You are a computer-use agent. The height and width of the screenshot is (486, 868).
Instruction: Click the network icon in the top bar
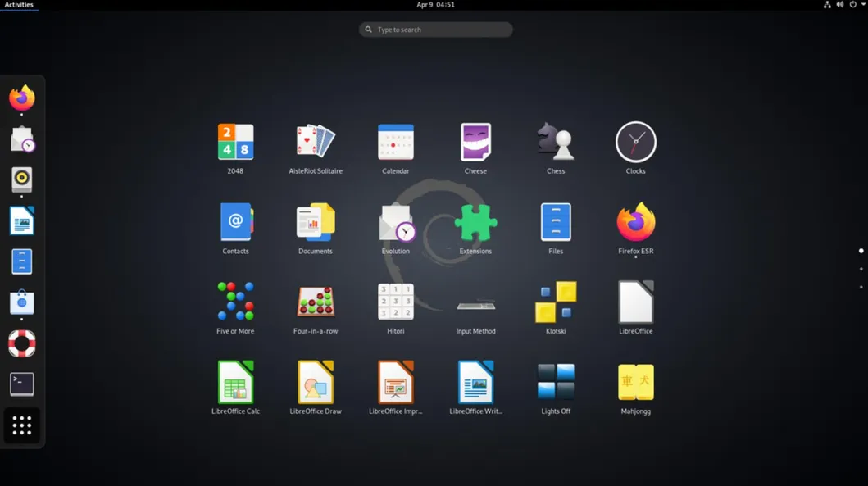tap(826, 4)
